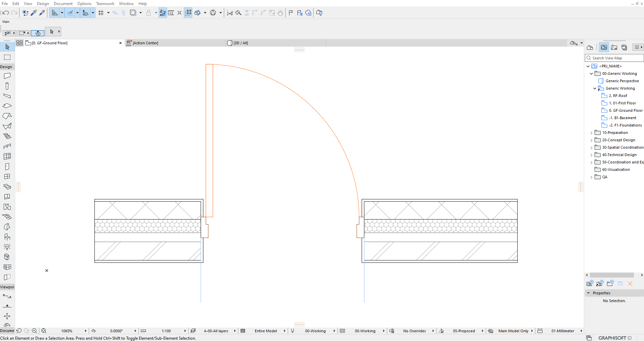Select the Railing tool

click(7, 146)
